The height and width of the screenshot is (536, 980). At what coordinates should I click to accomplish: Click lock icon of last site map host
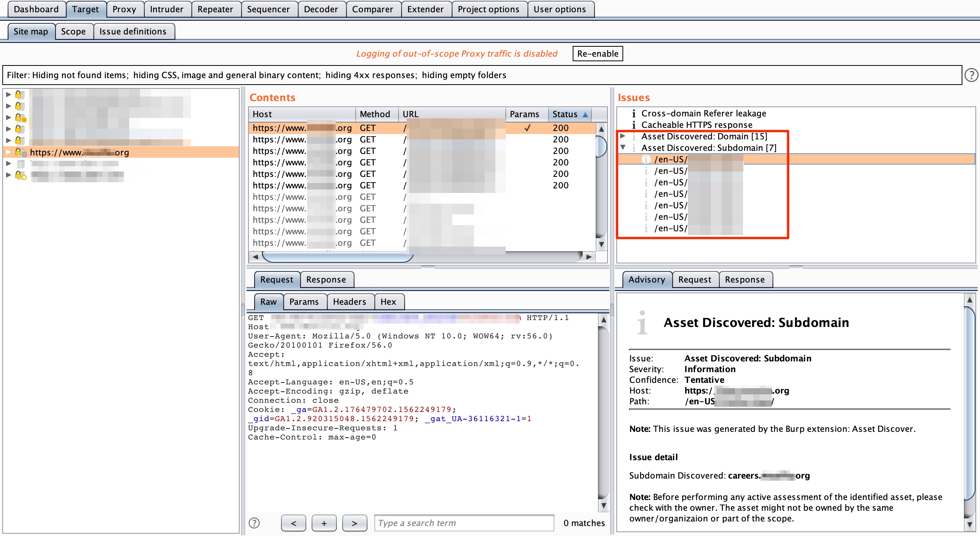click(20, 175)
